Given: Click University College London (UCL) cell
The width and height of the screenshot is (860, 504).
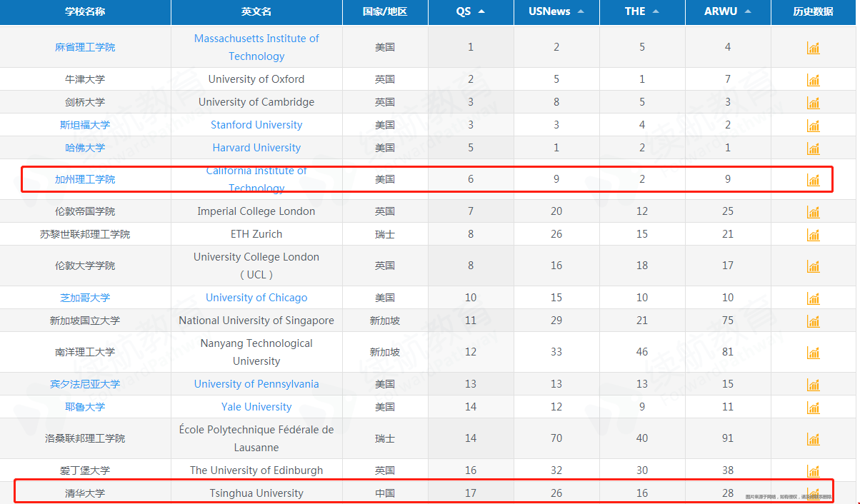Looking at the screenshot, I should [x=256, y=266].
